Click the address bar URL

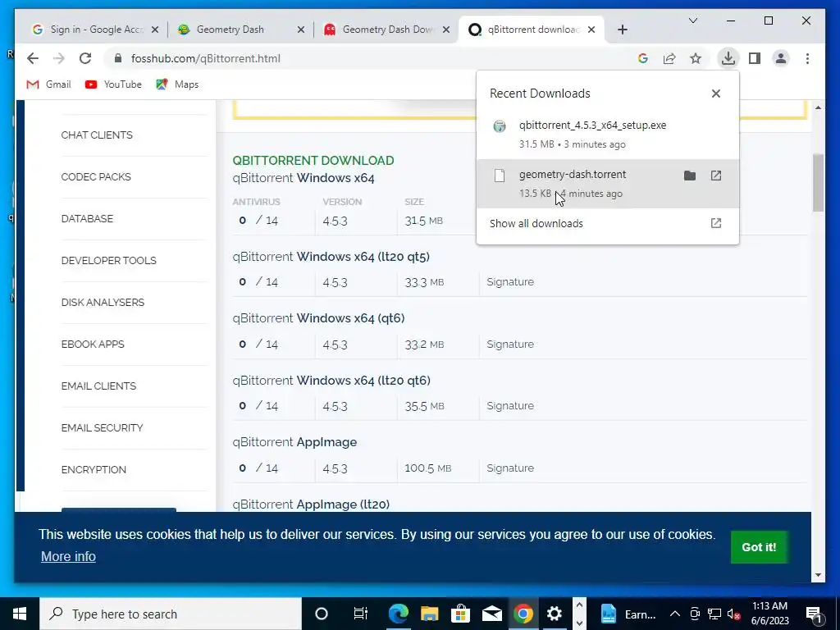click(206, 58)
